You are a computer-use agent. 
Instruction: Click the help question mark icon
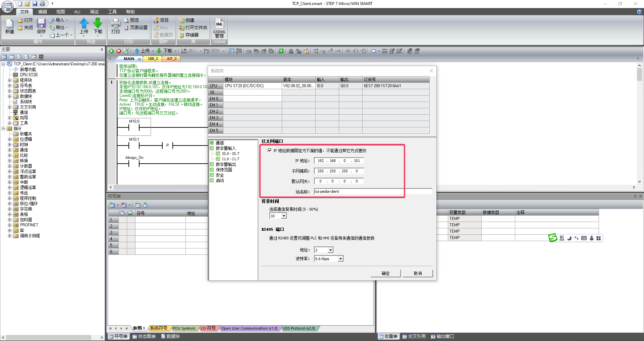point(639,12)
